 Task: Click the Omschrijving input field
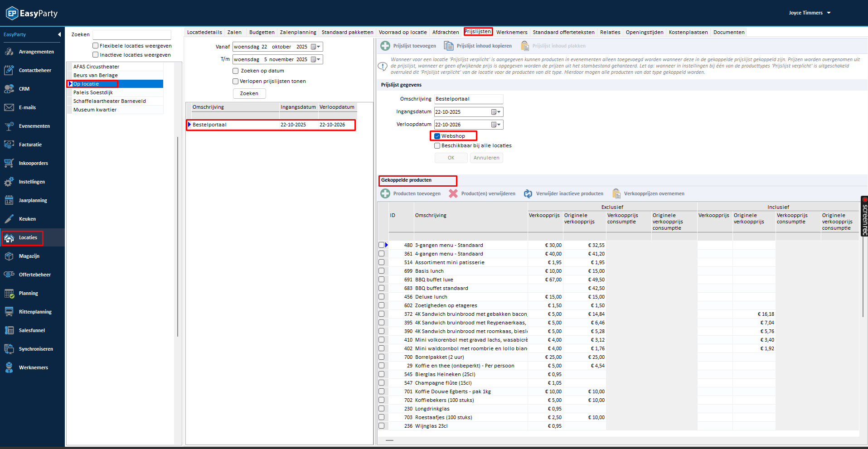click(468, 99)
